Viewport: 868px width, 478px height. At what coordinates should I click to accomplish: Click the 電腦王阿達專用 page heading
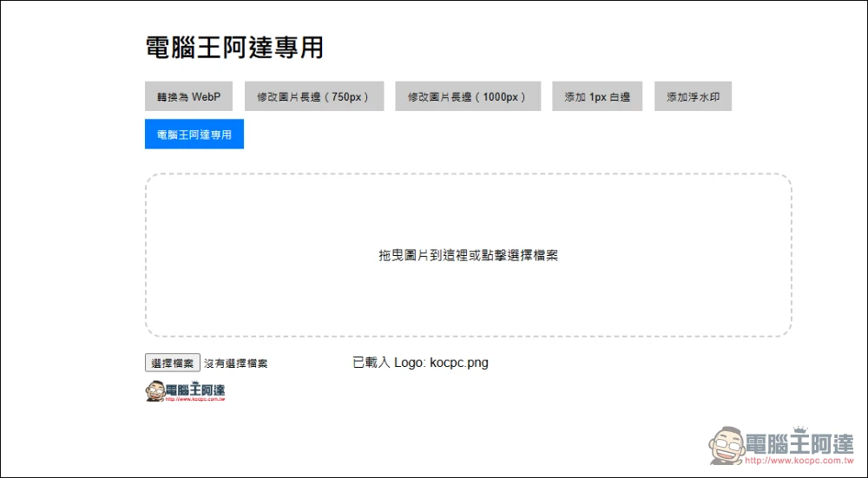point(234,48)
